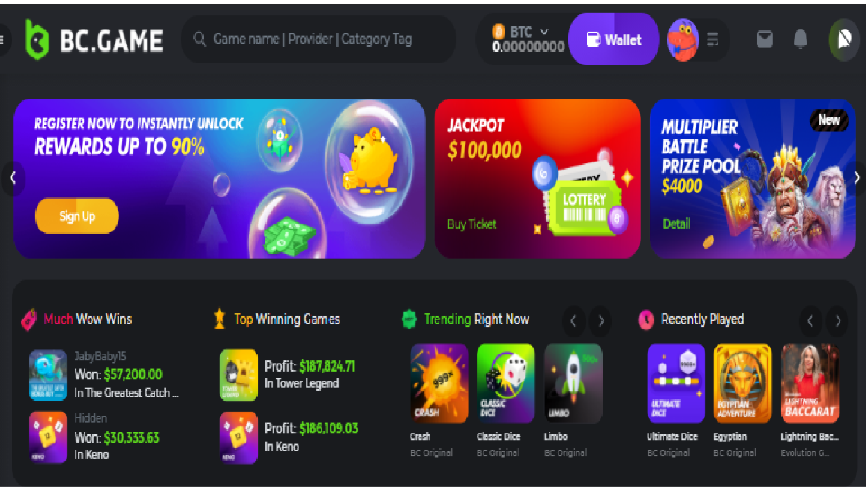Open the hamburger side menu
Screen dimensions: 868x488
tap(3, 39)
